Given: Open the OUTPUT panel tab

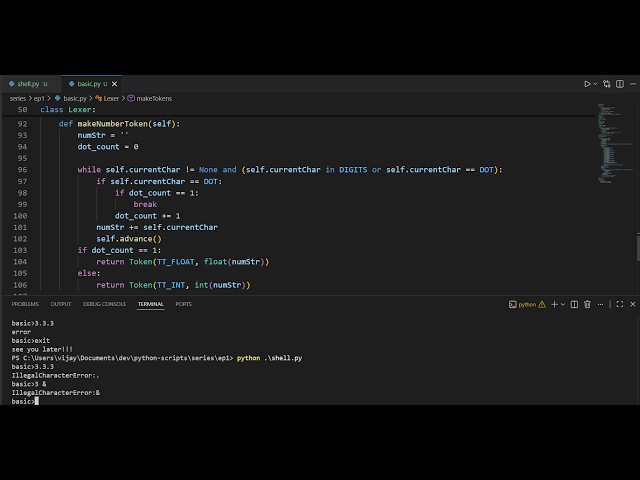Looking at the screenshot, I should click(x=61, y=304).
